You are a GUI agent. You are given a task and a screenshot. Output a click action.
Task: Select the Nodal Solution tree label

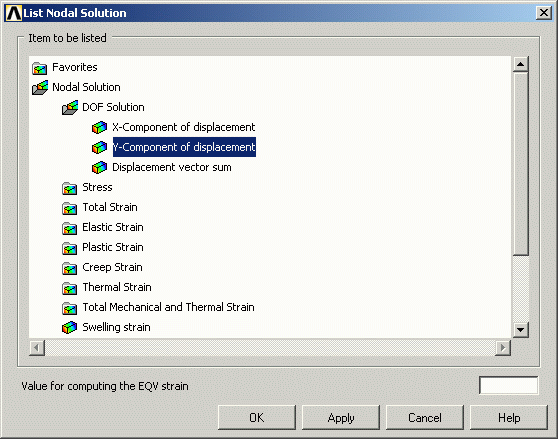[x=86, y=87]
